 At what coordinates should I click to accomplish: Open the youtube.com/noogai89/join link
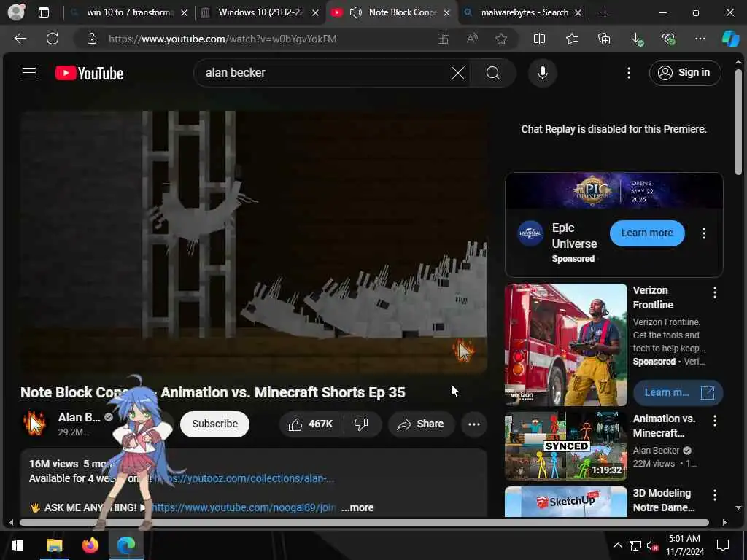[x=244, y=507]
